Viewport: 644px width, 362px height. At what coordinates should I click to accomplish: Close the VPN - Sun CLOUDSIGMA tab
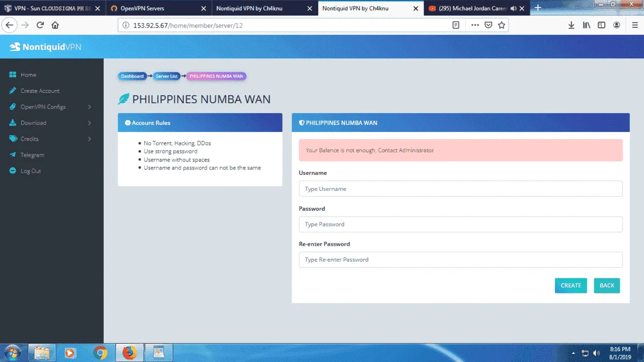point(97,9)
